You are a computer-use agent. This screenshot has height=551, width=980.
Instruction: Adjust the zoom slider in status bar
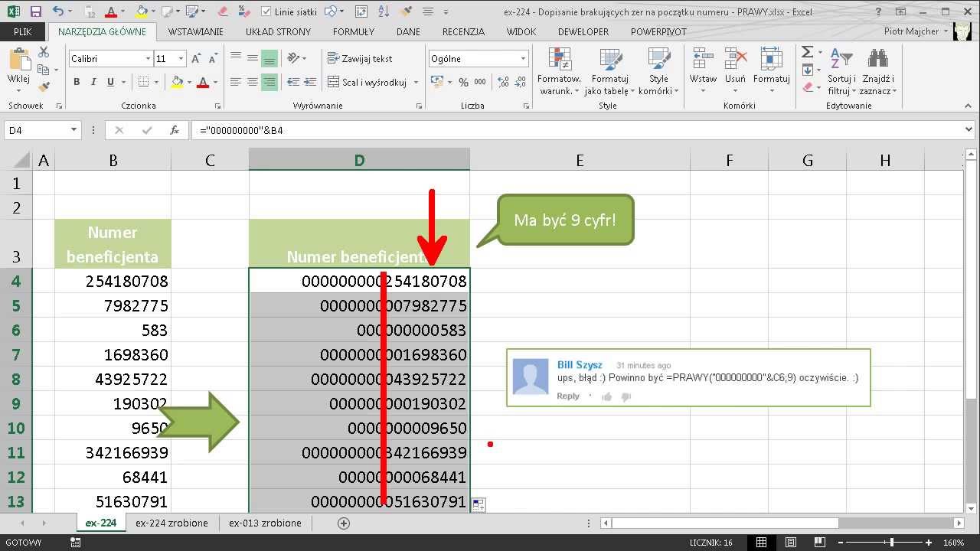(x=891, y=543)
